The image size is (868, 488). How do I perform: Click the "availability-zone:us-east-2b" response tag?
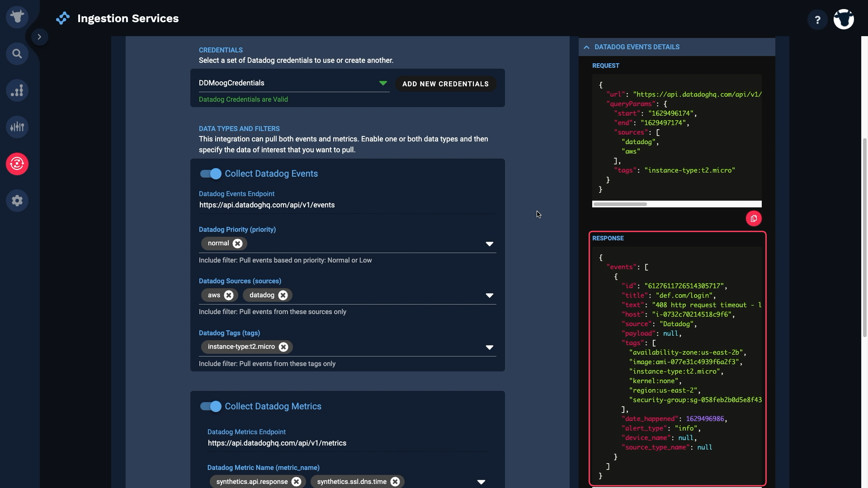(x=686, y=352)
